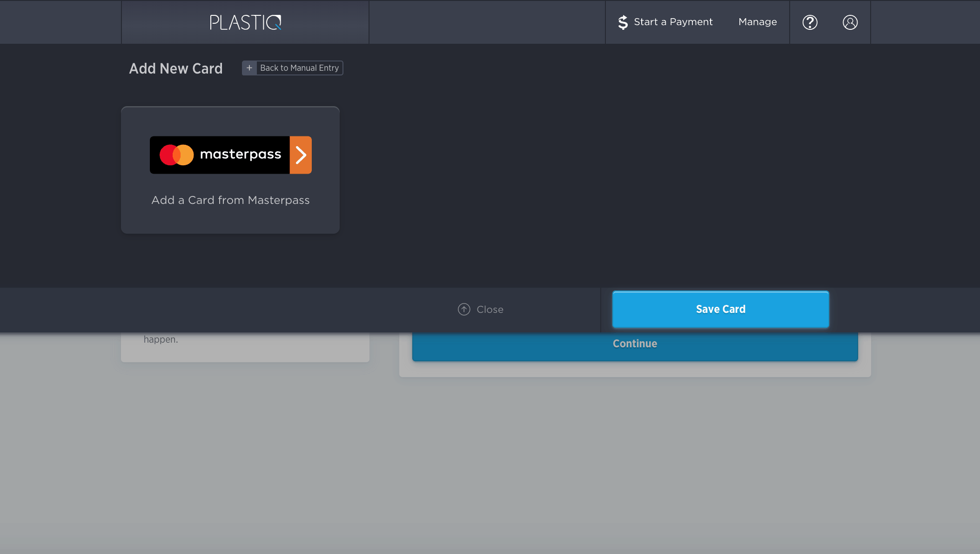Image resolution: width=980 pixels, height=554 pixels.
Task: Click the Close text label
Action: pyautogui.click(x=490, y=310)
